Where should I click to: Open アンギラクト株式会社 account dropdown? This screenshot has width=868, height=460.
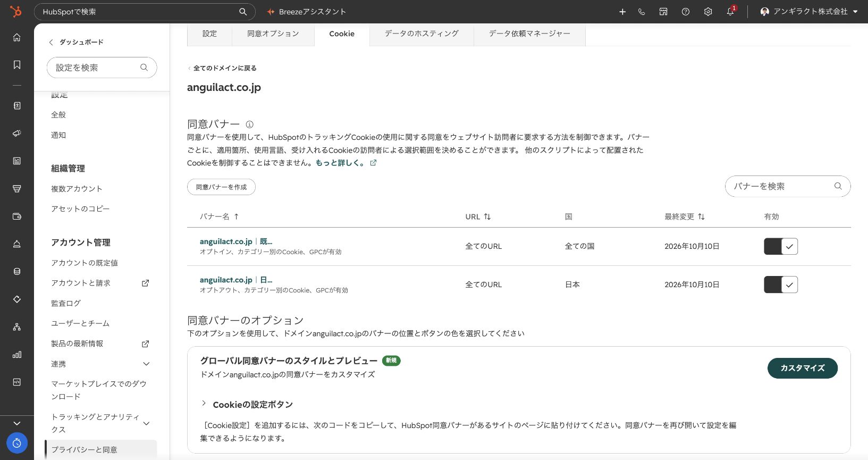[809, 12]
